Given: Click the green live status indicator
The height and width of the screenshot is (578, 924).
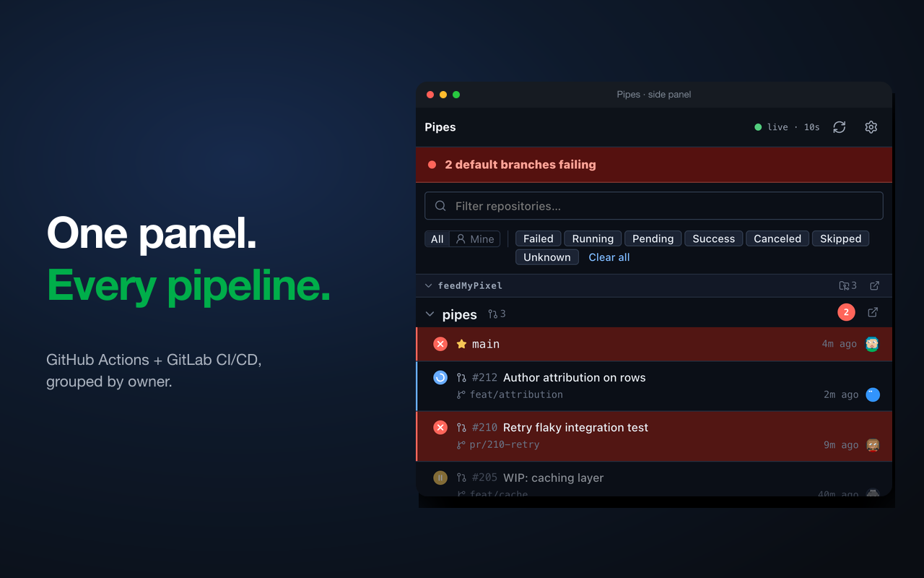Looking at the screenshot, I should click(x=758, y=127).
